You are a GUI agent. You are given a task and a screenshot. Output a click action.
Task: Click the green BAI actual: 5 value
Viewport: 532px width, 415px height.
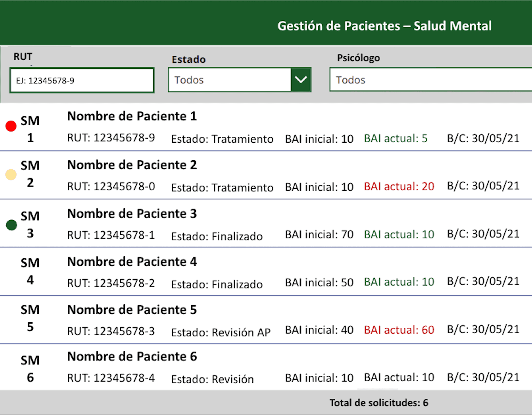coord(396,139)
